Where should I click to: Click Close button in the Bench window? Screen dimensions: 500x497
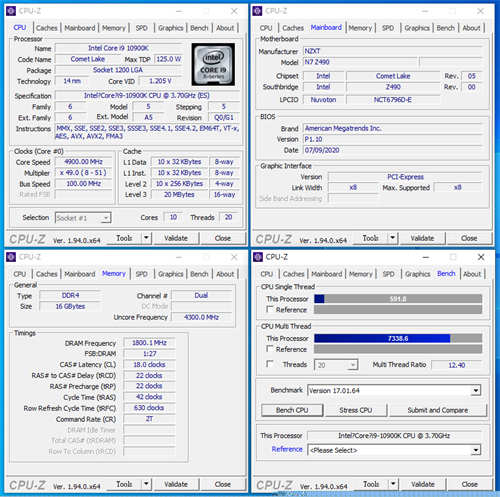[470, 484]
